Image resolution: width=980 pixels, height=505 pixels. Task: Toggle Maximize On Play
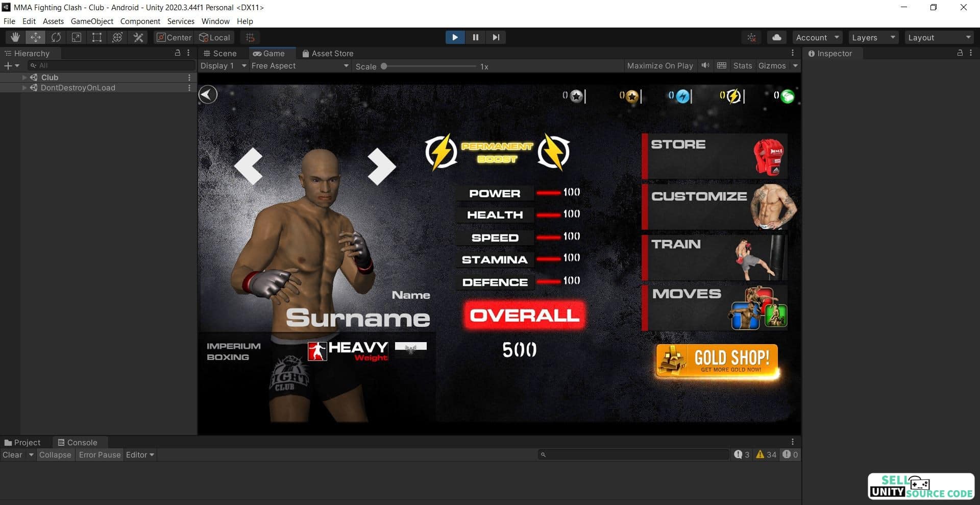(x=660, y=66)
